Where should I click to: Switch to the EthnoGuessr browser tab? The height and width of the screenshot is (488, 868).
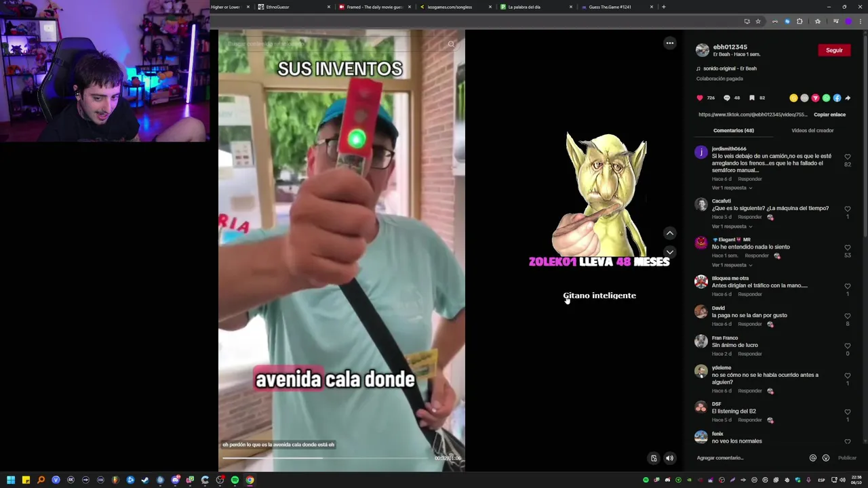click(294, 7)
